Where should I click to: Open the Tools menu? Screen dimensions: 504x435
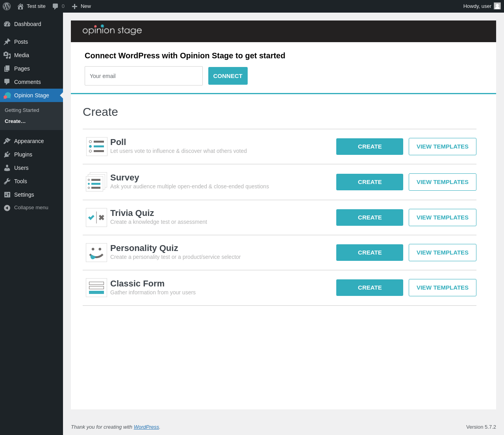point(31,181)
